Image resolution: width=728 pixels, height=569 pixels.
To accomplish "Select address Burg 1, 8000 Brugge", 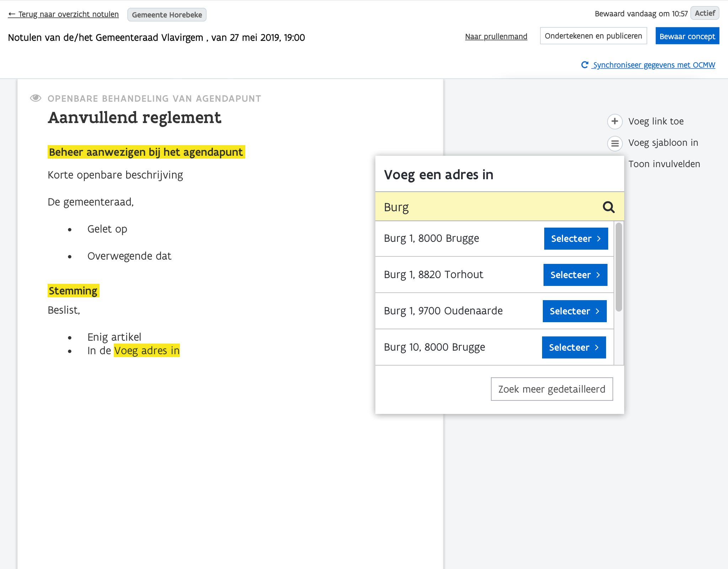I will [576, 239].
